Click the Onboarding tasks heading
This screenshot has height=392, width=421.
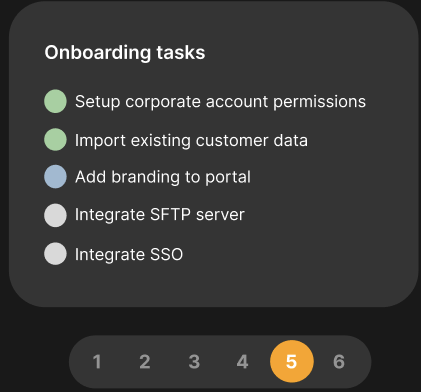click(x=125, y=53)
